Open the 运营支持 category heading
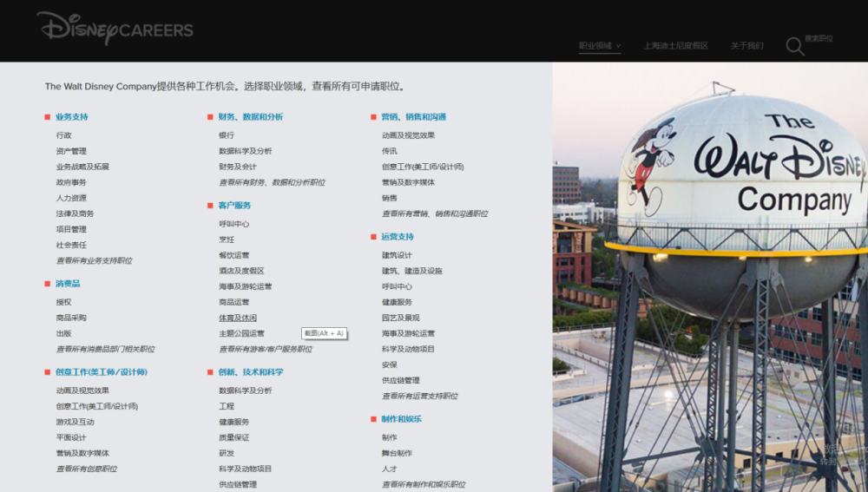868x492 pixels. [x=398, y=236]
